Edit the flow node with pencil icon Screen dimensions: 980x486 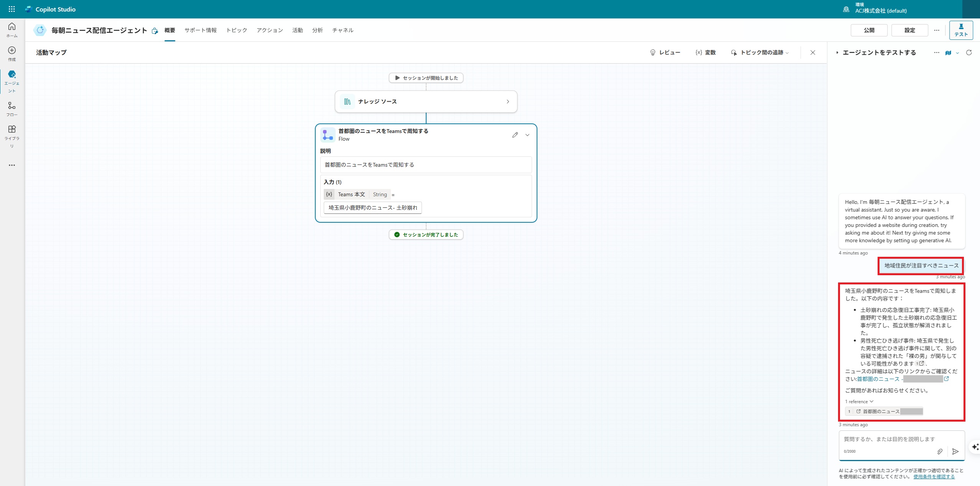point(515,135)
